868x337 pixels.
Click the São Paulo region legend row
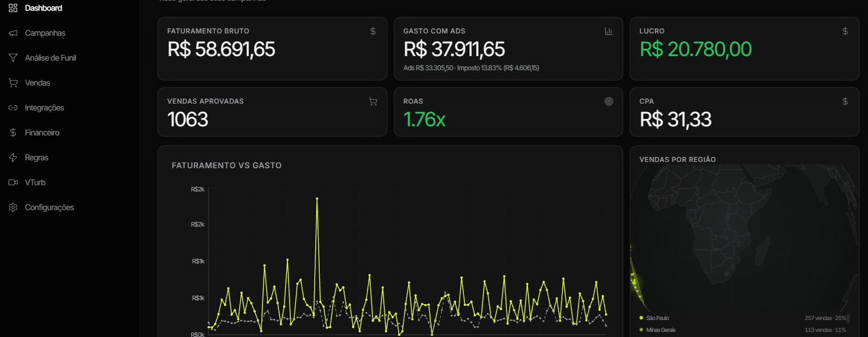pos(743,318)
